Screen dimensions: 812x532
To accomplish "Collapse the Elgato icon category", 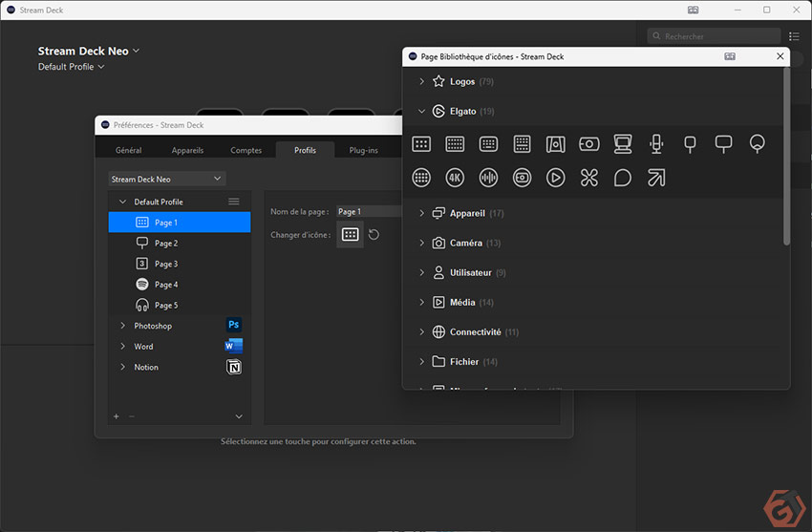I will (421, 111).
